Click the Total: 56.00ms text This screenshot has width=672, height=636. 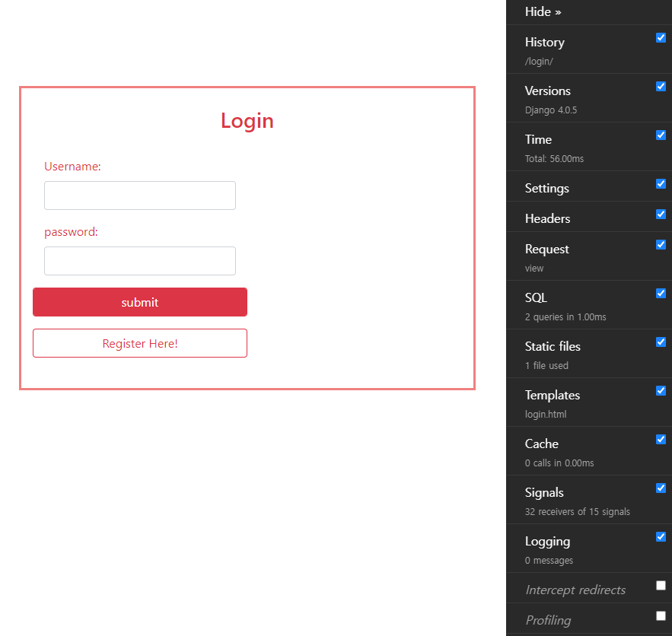pos(555,159)
